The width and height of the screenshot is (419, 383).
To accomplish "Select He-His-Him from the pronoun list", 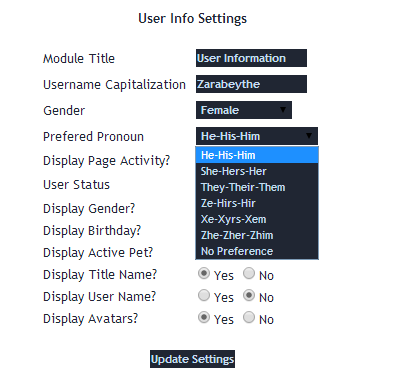I will [x=257, y=155].
